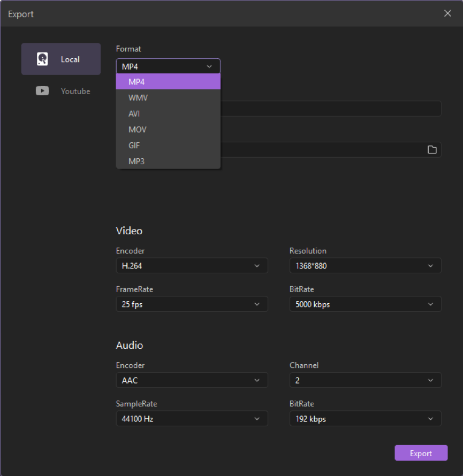The height and width of the screenshot is (476, 463).
Task: Select GIF as export format
Action: [168, 145]
